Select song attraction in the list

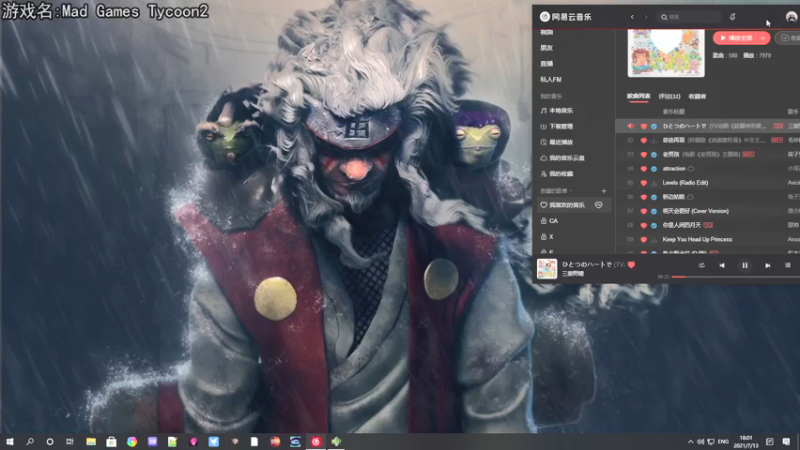(674, 168)
